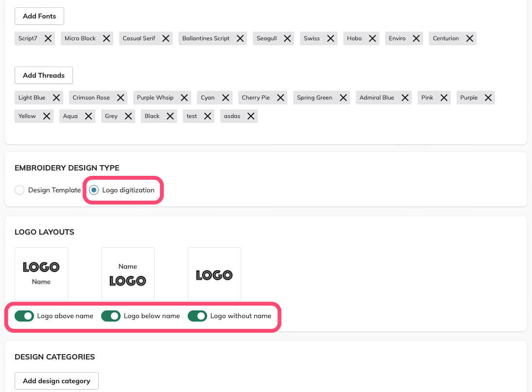Image resolution: width=532 pixels, height=392 pixels.
Task: Disable the Logo below name switch
Action: click(111, 316)
